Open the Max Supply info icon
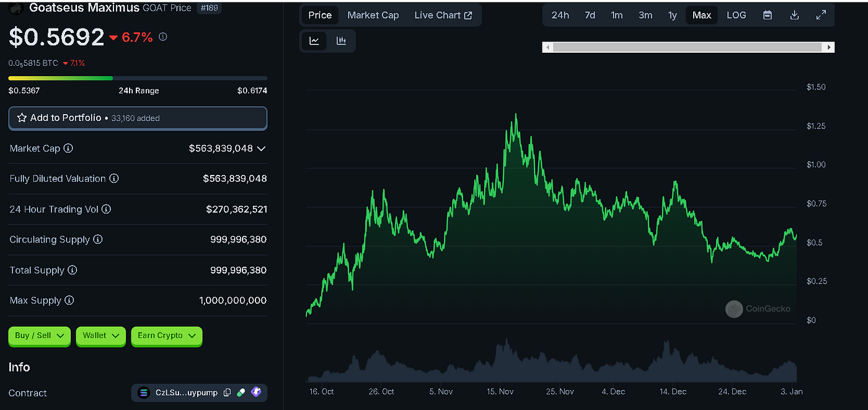This screenshot has height=410, width=868. pos(69,300)
